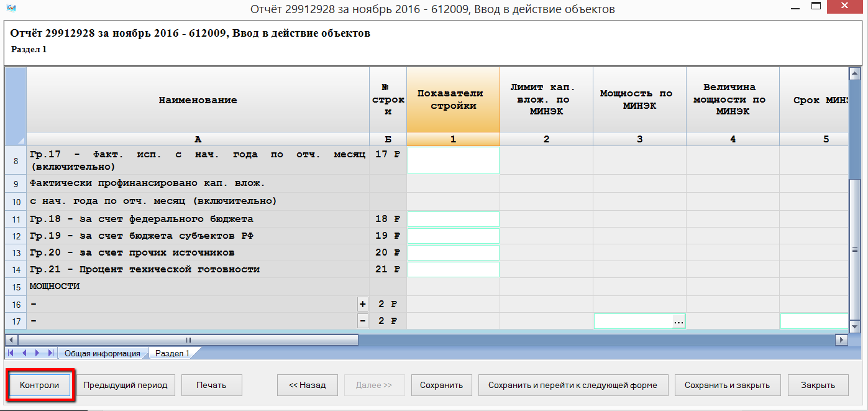868x411 pixels.
Task: Select the Показатели стройки column header
Action: (x=454, y=99)
